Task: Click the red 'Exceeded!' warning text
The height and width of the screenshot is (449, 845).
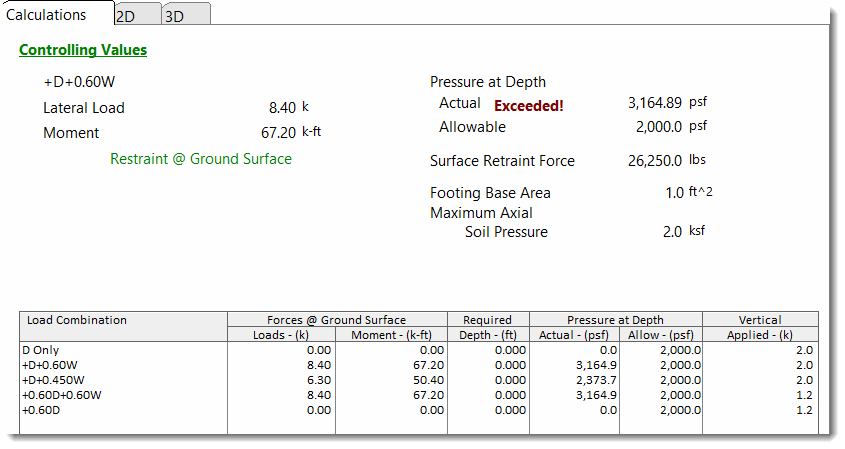Action: pyautogui.click(x=529, y=105)
